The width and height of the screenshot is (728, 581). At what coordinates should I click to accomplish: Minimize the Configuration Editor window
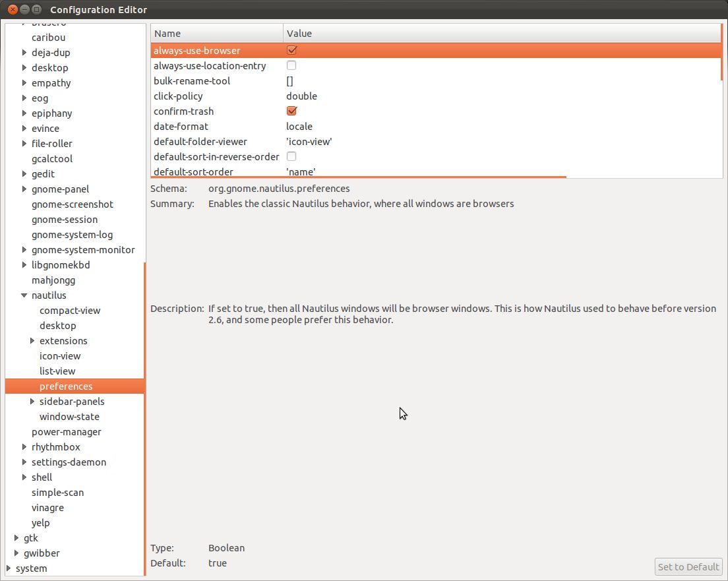click(24, 9)
